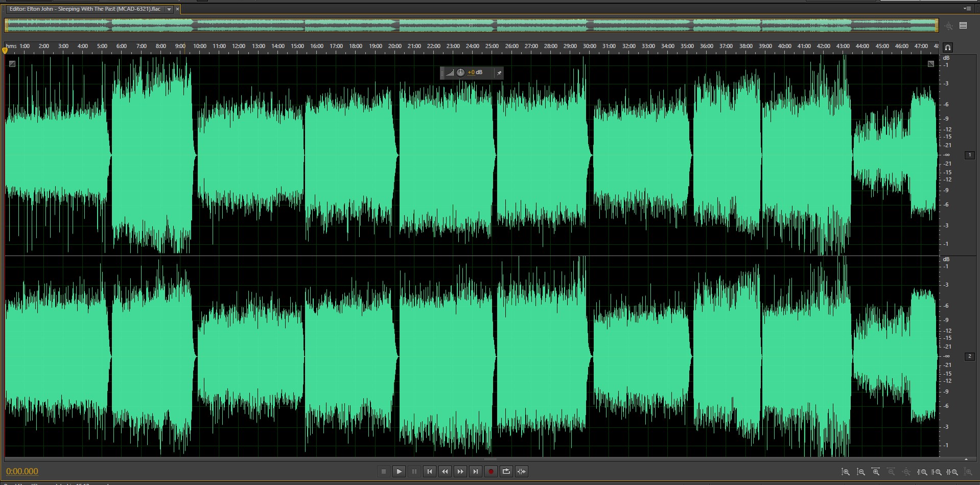Click the fade-out handle at the waveform's top right

[930, 64]
